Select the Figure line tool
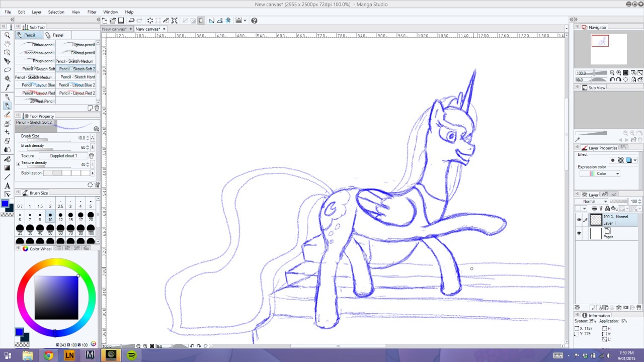 7,177
